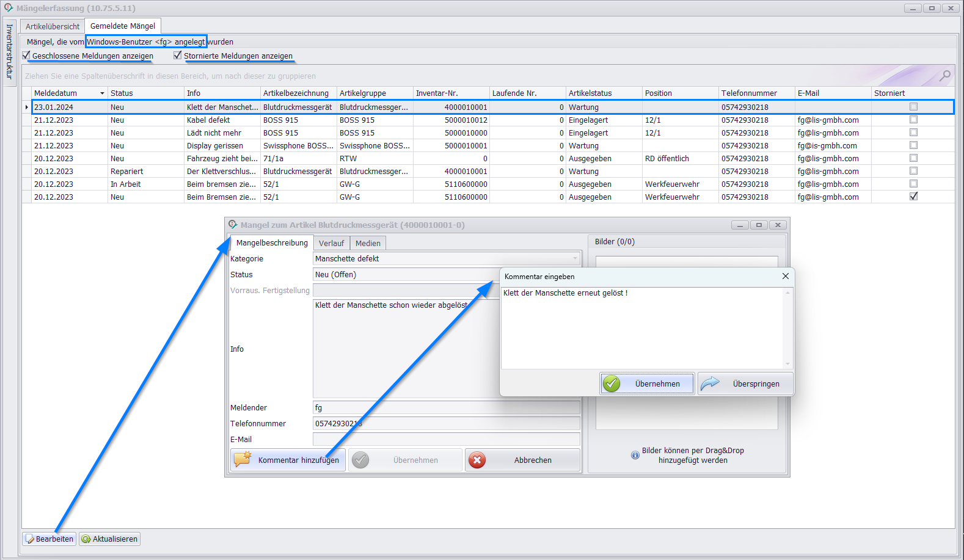
Task: Click the green checkmark Übernehmen in comment popup
Action: (647, 384)
